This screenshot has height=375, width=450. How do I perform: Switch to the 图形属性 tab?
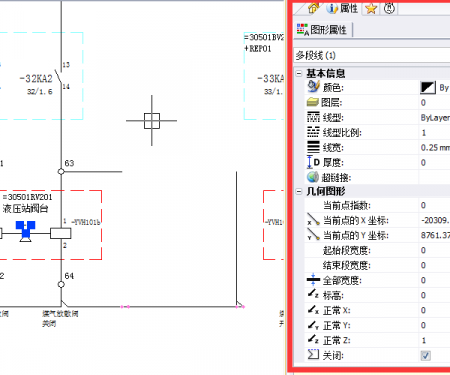point(322,30)
